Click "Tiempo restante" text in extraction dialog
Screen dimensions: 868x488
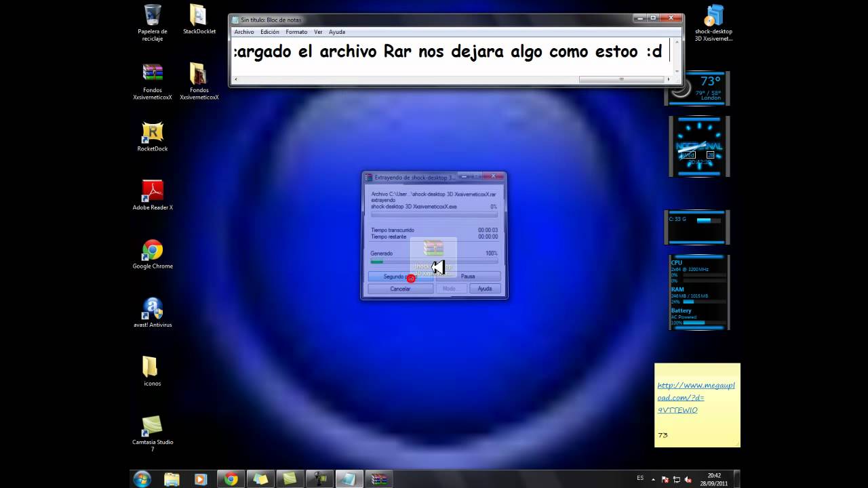click(389, 237)
